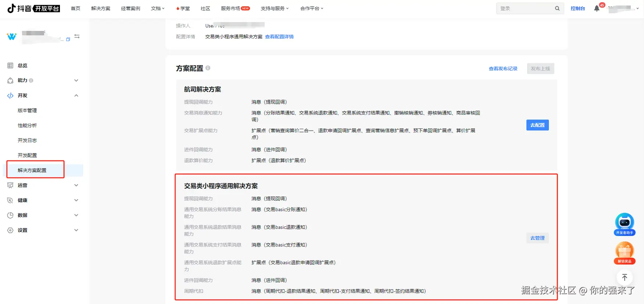Click the 数据 pie chart icon
Screen dimensions: 644x304
tap(10, 215)
